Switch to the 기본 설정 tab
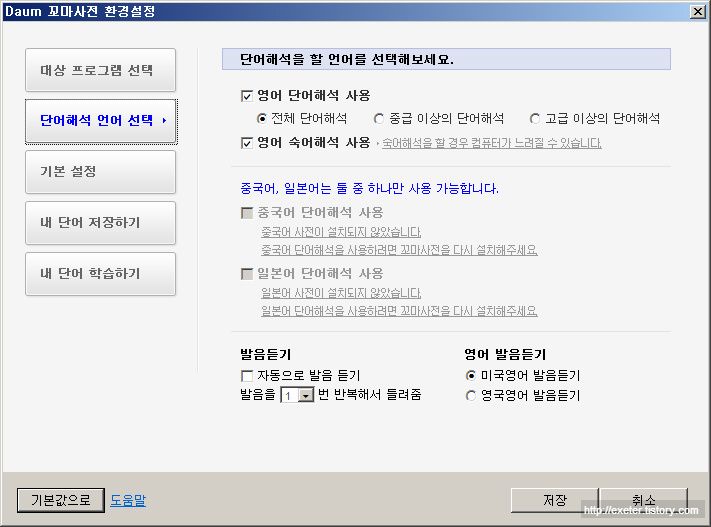711x527 pixels. point(100,172)
